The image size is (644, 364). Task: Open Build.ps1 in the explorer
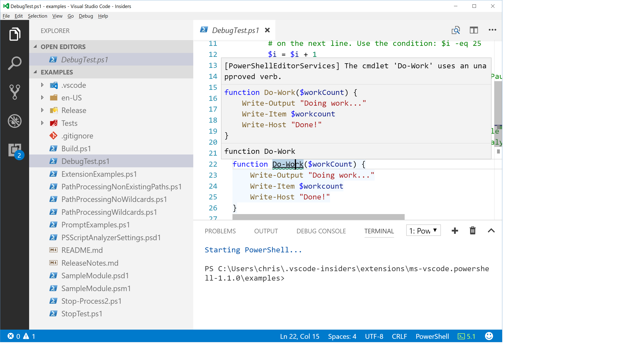coord(111,149)
